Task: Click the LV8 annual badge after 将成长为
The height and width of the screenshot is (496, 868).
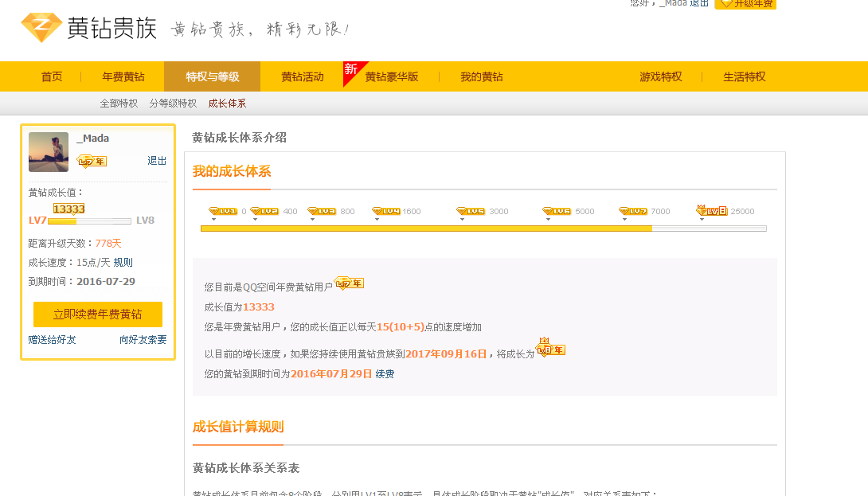Action: (x=550, y=348)
